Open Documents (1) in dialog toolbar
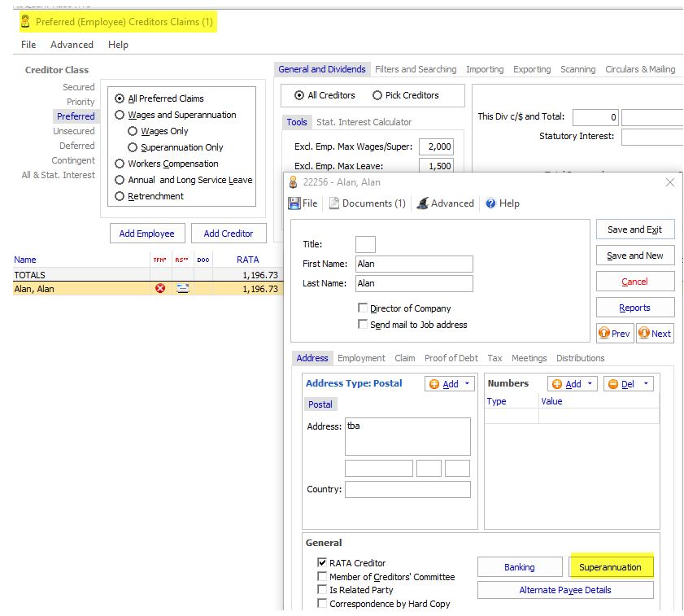The width and height of the screenshot is (684, 616). (x=367, y=203)
